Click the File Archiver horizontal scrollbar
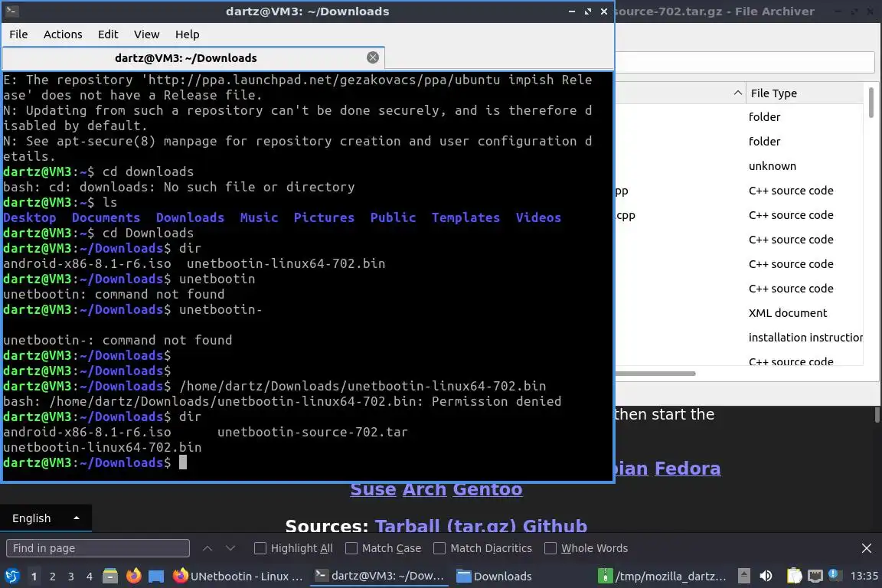This screenshot has height=588, width=882. 656,373
